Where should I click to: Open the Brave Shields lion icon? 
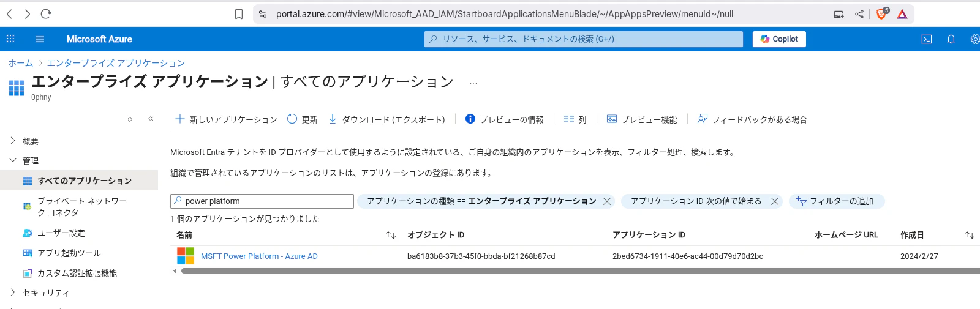pyautogui.click(x=882, y=13)
